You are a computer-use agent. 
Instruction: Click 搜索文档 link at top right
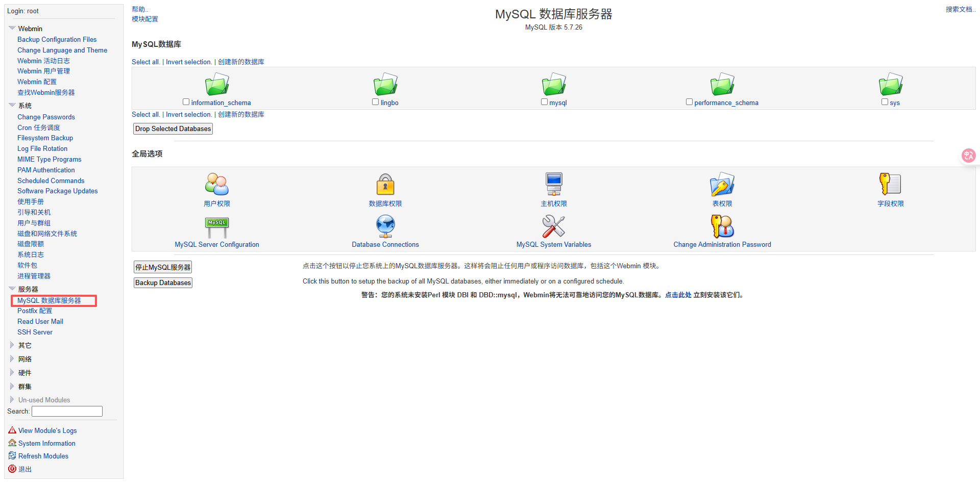click(x=960, y=9)
